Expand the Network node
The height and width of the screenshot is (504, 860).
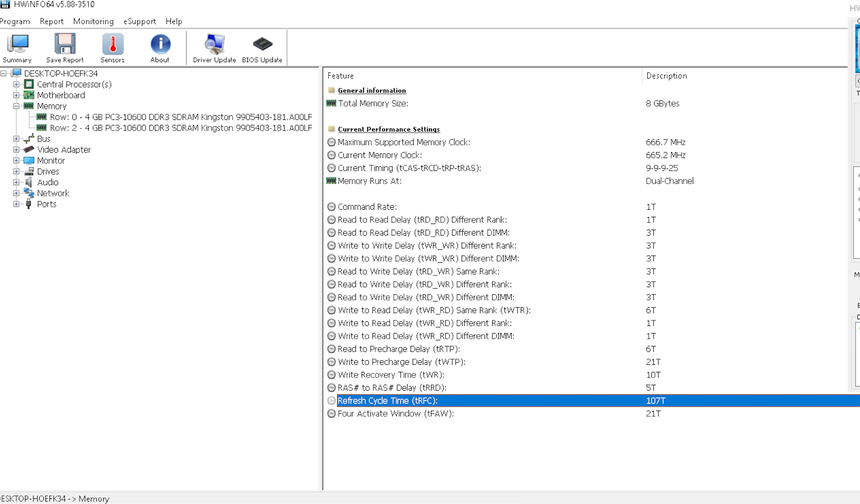pyautogui.click(x=16, y=193)
